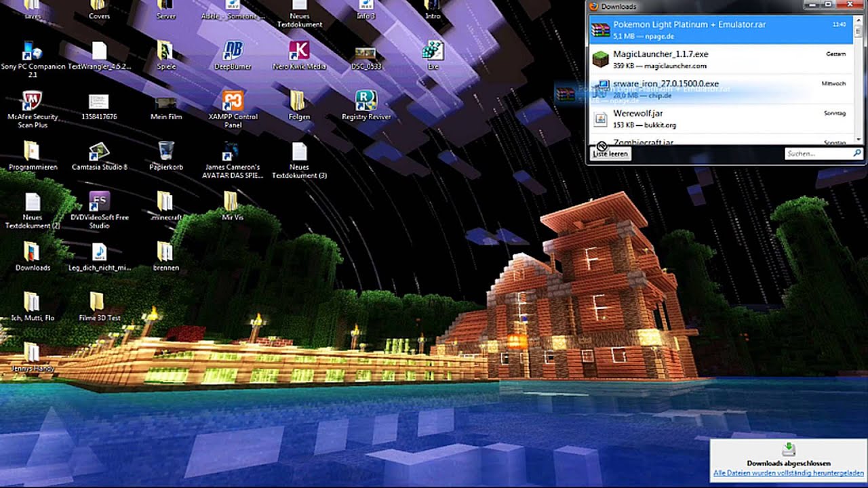Select the brennen folder on the desktop

(165, 256)
